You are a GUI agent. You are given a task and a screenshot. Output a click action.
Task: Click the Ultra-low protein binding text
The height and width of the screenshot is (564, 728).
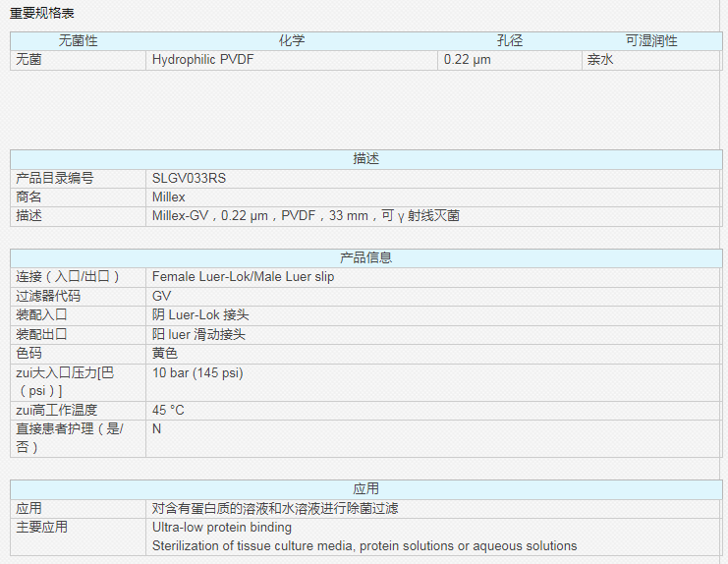(222, 528)
